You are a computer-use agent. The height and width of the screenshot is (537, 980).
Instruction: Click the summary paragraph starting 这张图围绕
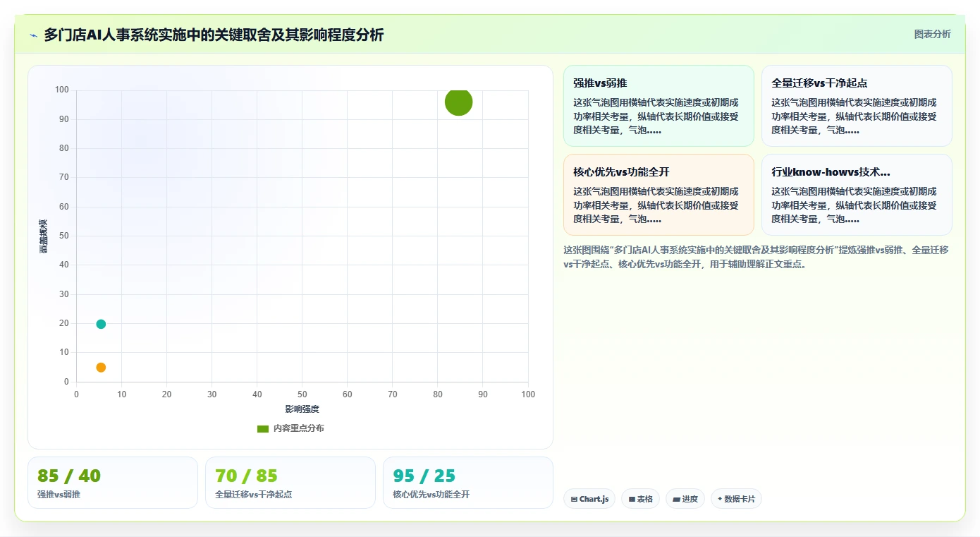tap(757, 257)
